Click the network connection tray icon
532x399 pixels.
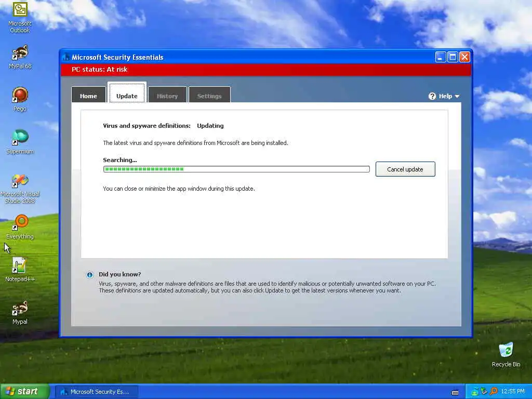point(475,392)
